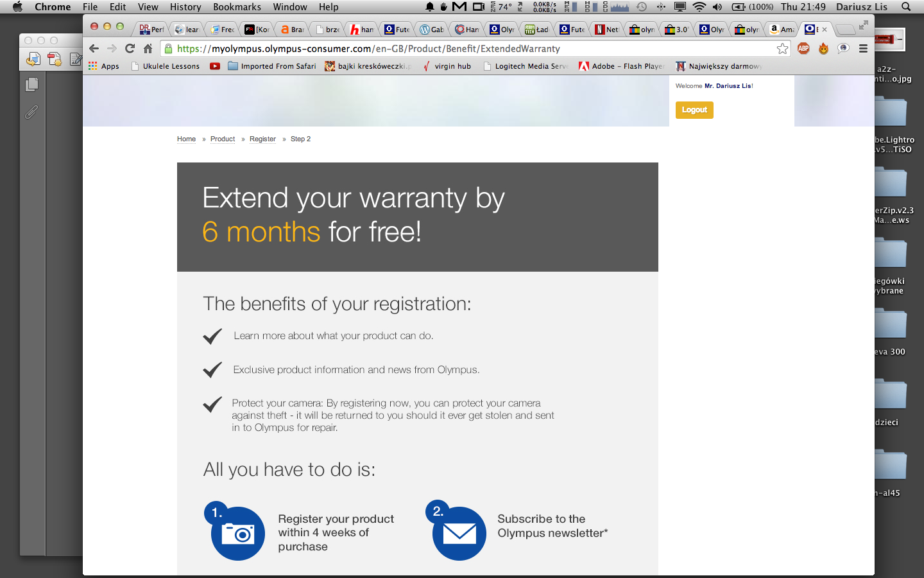This screenshot has height=578, width=924.
Task: Open the Imported From Safari bookmarks folder
Action: pyautogui.click(x=272, y=66)
